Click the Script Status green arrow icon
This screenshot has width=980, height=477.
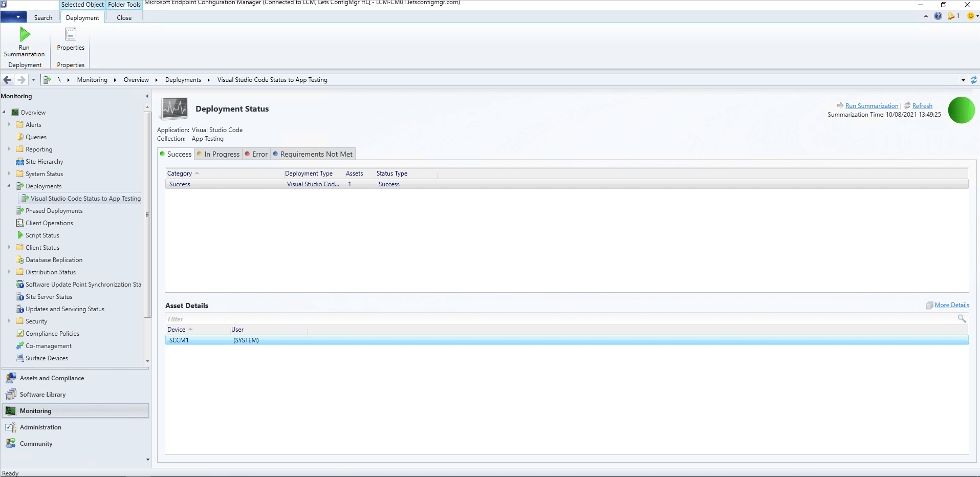tap(20, 235)
